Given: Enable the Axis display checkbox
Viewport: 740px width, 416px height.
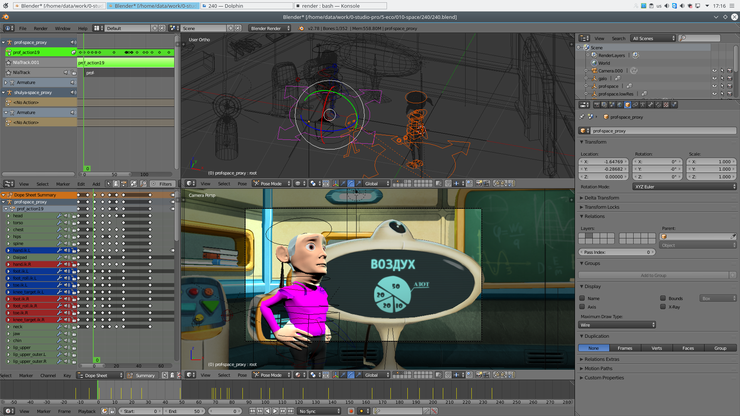Looking at the screenshot, I should click(x=582, y=307).
